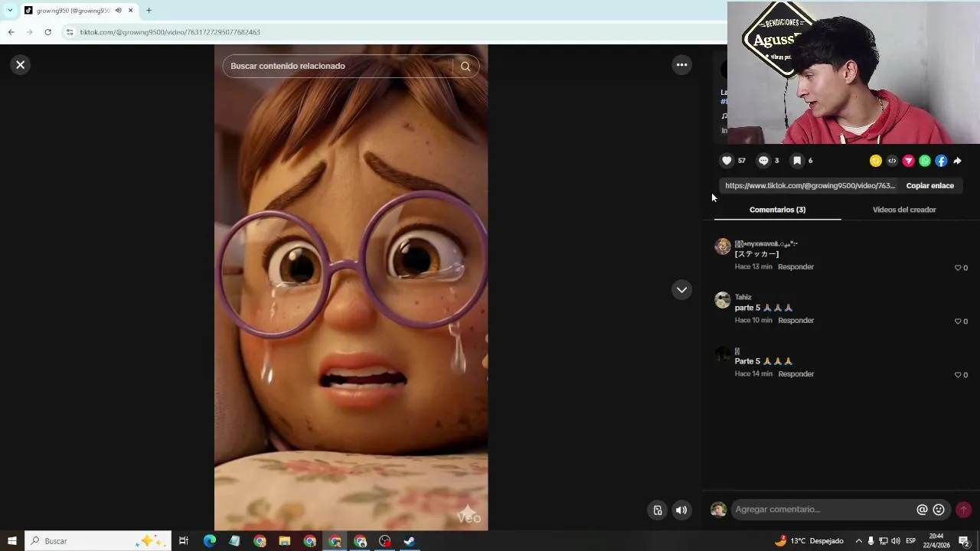Switch to the 'Videos del creador' tab
The width and height of the screenshot is (980, 551).
(x=904, y=210)
